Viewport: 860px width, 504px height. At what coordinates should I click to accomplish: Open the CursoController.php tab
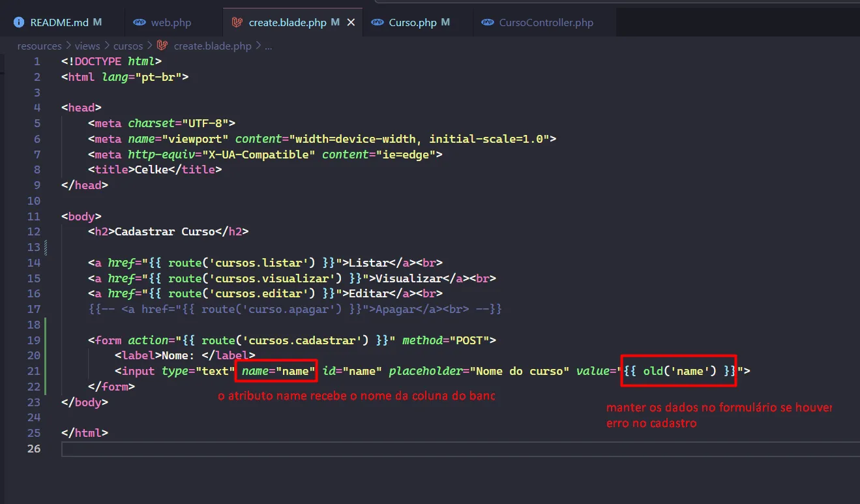click(x=546, y=22)
